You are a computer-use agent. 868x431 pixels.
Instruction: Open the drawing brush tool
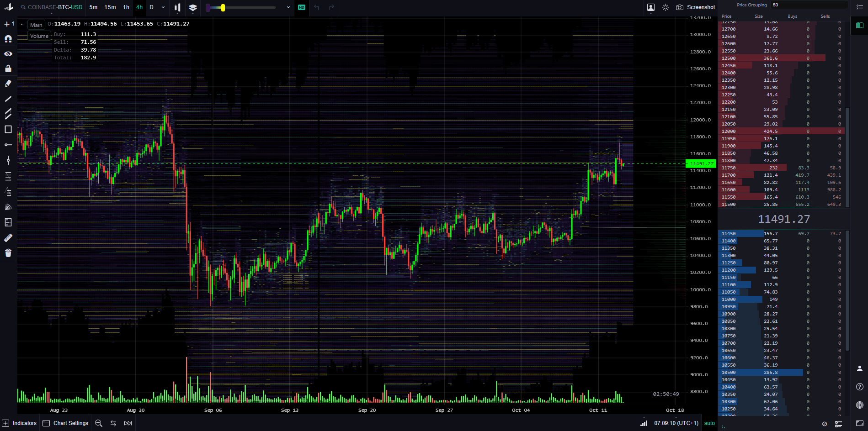coord(8,84)
